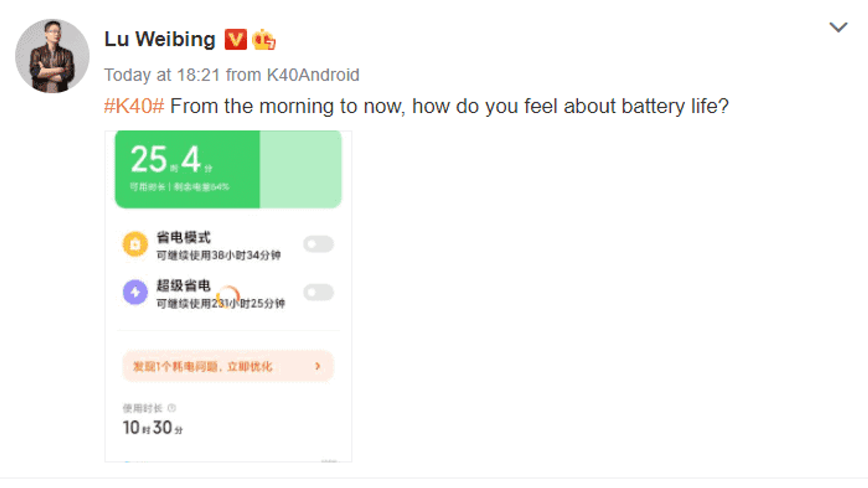The height and width of the screenshot is (488, 868).
Task: Click the info icon beside usage time label
Action: click(172, 408)
